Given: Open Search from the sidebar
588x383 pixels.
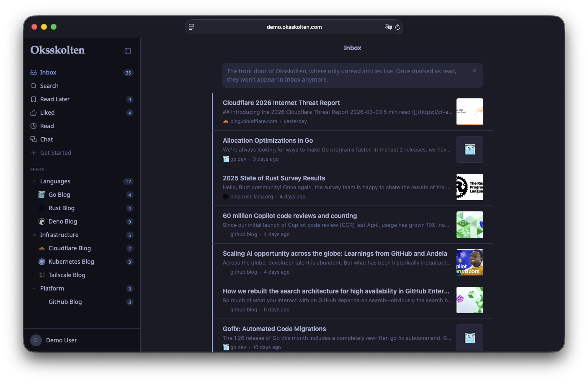Looking at the screenshot, I should coord(49,86).
